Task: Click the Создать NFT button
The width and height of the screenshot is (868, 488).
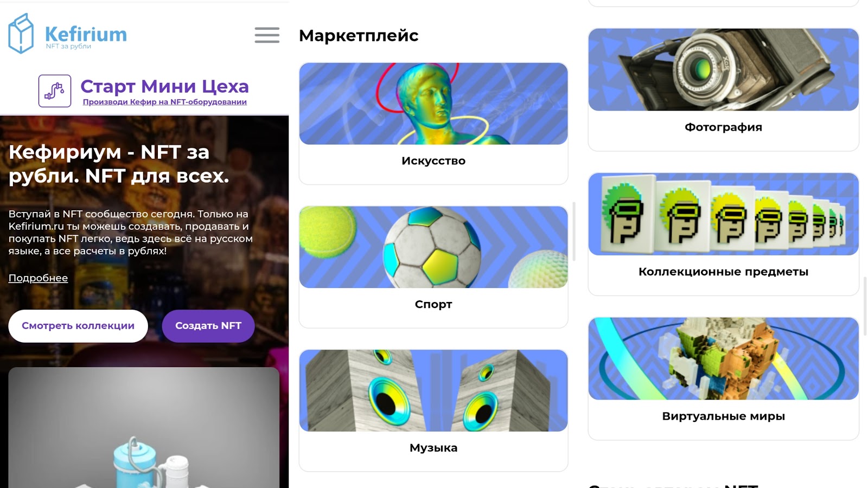Action: tap(208, 326)
